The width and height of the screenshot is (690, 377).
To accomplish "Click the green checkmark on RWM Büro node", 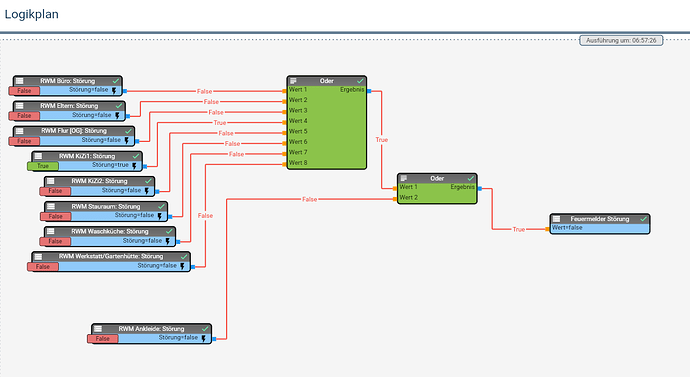I will [x=116, y=81].
